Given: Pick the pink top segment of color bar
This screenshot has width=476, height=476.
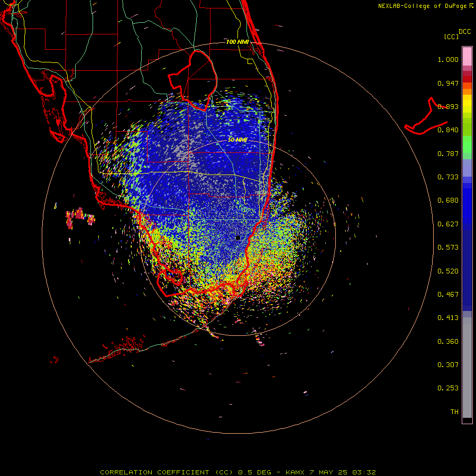Looking at the screenshot, I should tap(467, 57).
